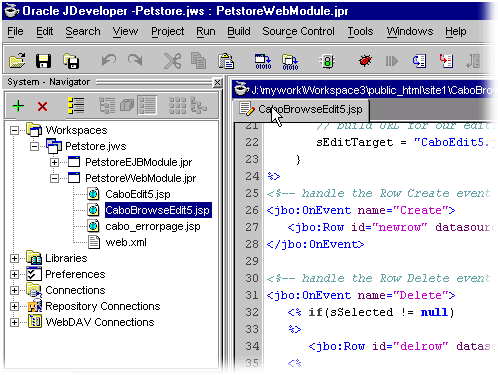This screenshot has height=375, width=498.
Task: Open the Source Control menu
Action: [x=298, y=31]
